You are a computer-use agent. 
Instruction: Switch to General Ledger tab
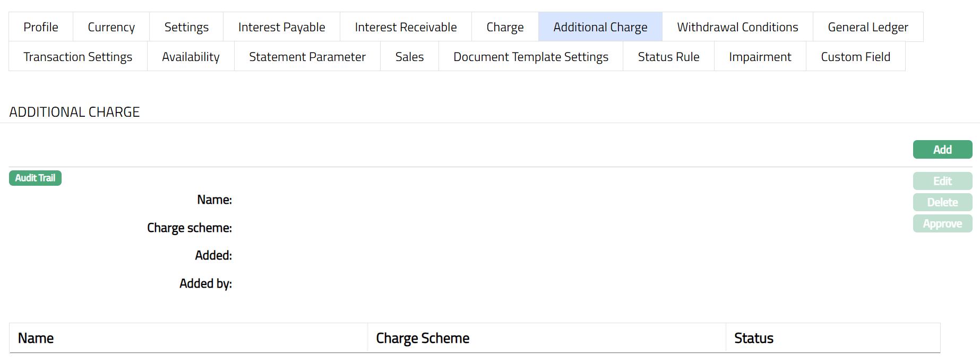point(867,27)
